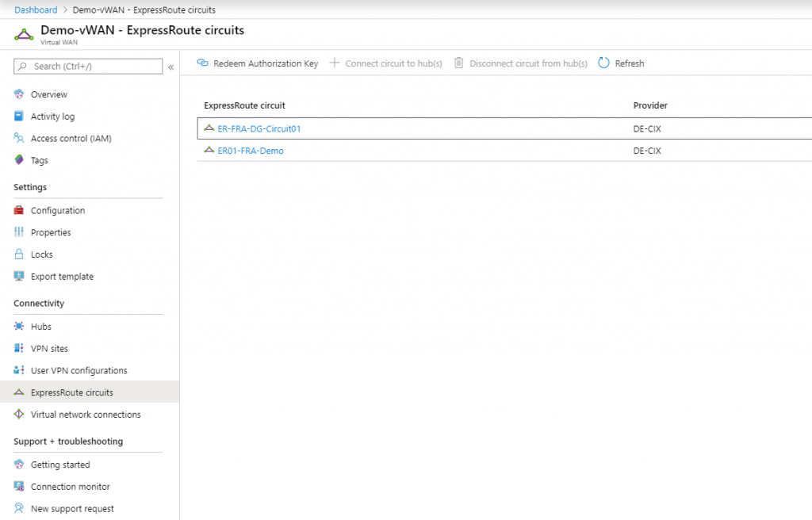The width and height of the screenshot is (812, 520).
Task: Select ExpressRoute circuits in sidebar
Action: [x=90, y=392]
